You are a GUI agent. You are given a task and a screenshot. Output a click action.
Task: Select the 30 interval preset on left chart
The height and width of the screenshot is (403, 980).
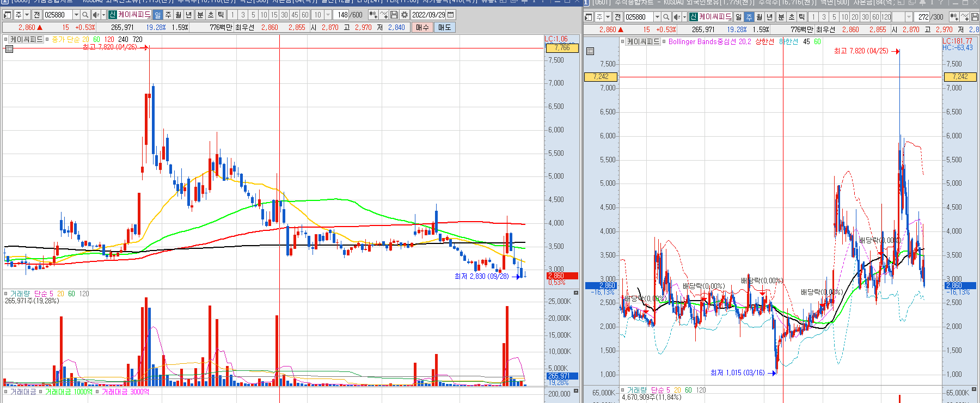[284, 15]
